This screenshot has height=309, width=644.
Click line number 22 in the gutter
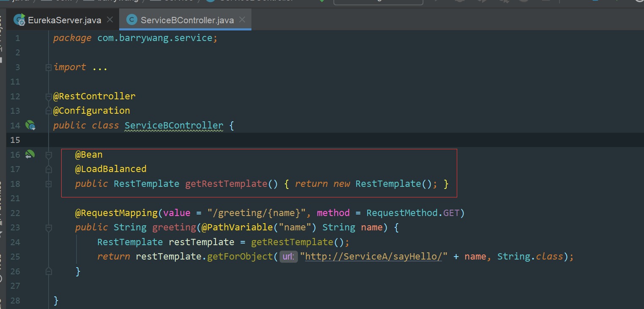pyautogui.click(x=15, y=213)
